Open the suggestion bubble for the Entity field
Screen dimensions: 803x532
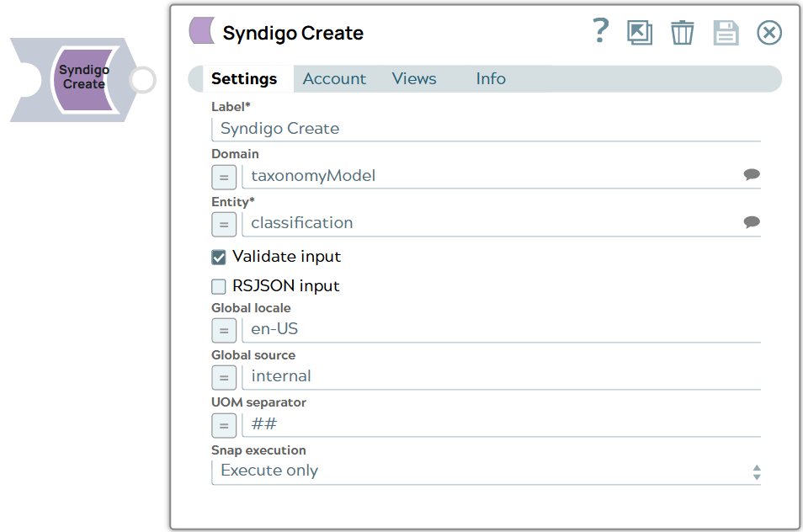coord(752,221)
